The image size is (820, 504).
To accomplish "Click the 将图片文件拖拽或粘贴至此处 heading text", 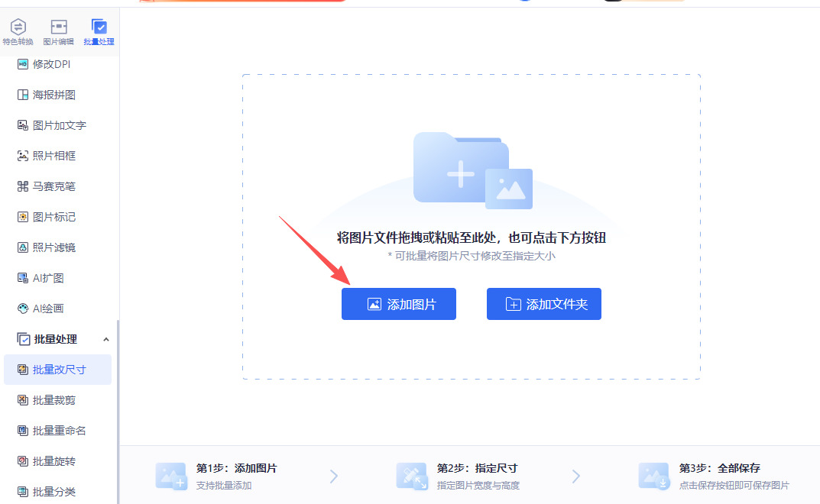I will click(x=418, y=238).
